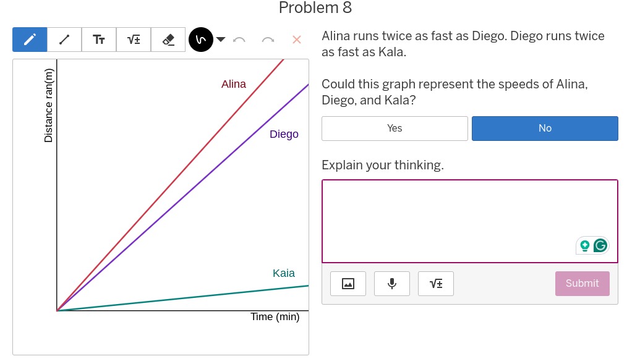Viewport: 640px width, 364px height.
Task: Choose the text tool in sketch toolbar
Action: 99,40
